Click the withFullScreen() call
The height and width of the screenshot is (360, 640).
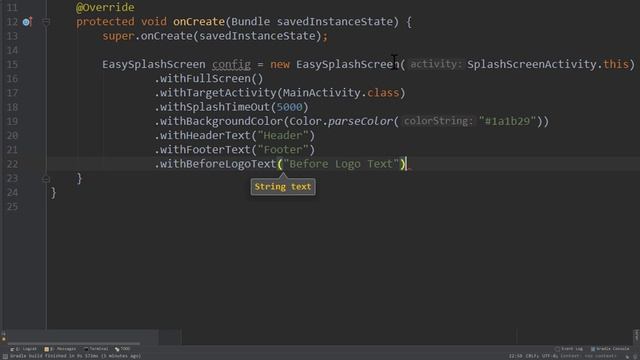point(209,79)
